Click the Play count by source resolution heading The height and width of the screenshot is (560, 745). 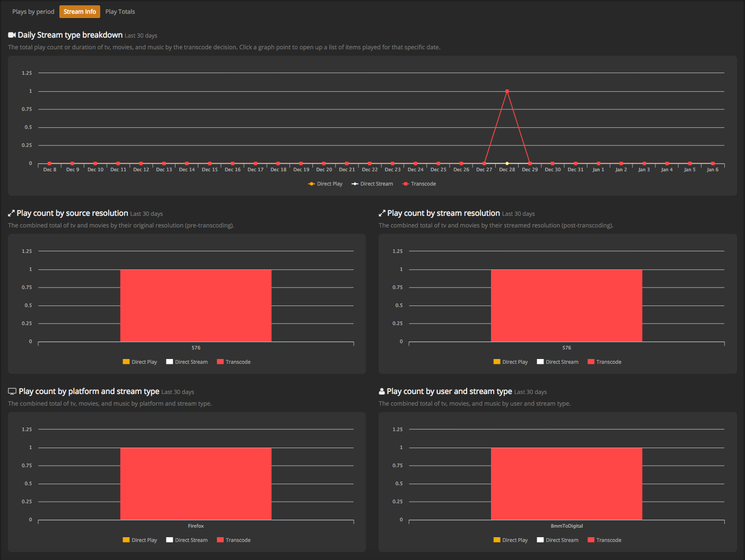tap(72, 213)
